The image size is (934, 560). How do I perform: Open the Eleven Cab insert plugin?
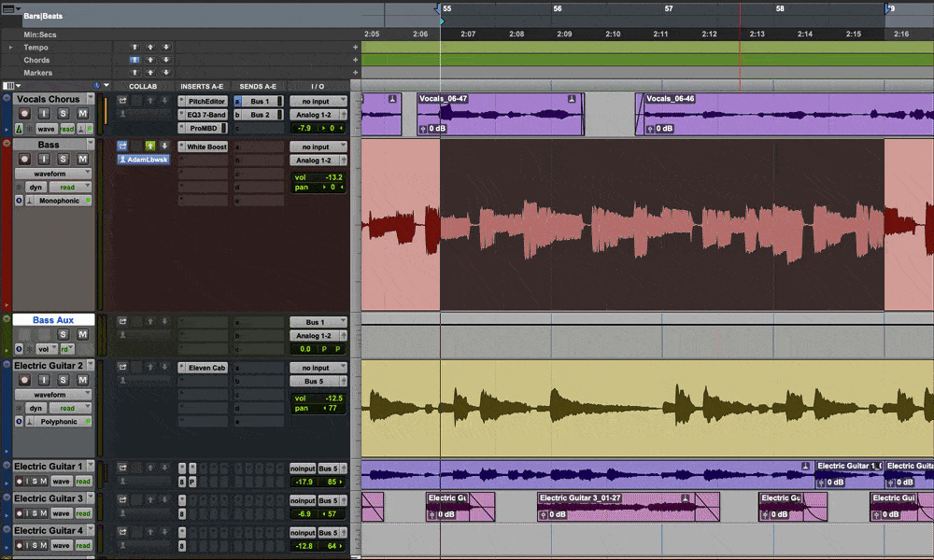[205, 368]
